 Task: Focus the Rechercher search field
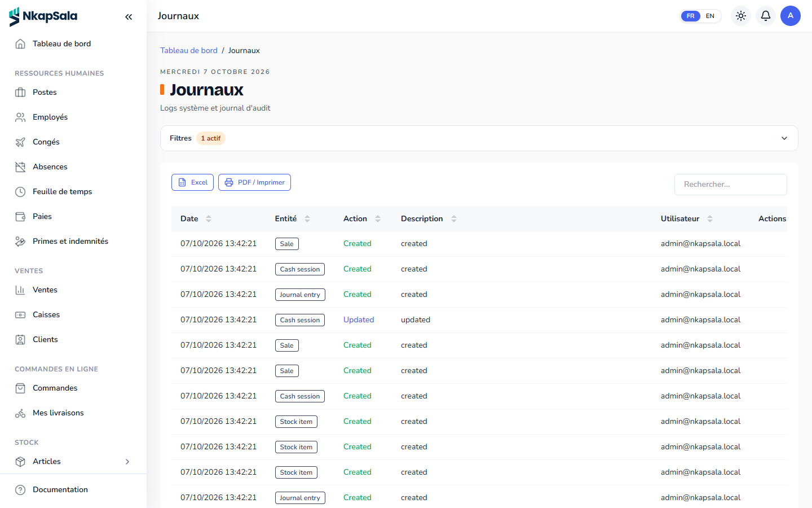pos(730,185)
